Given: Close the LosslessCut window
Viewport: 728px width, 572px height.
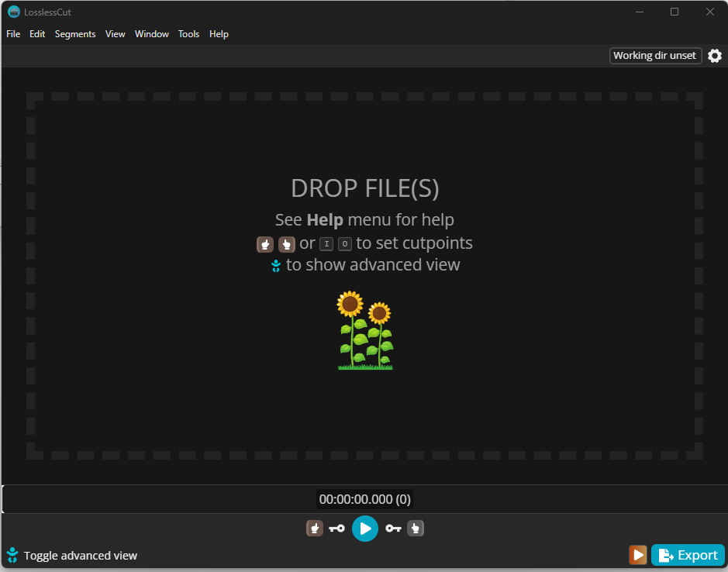Looking at the screenshot, I should click(x=710, y=12).
